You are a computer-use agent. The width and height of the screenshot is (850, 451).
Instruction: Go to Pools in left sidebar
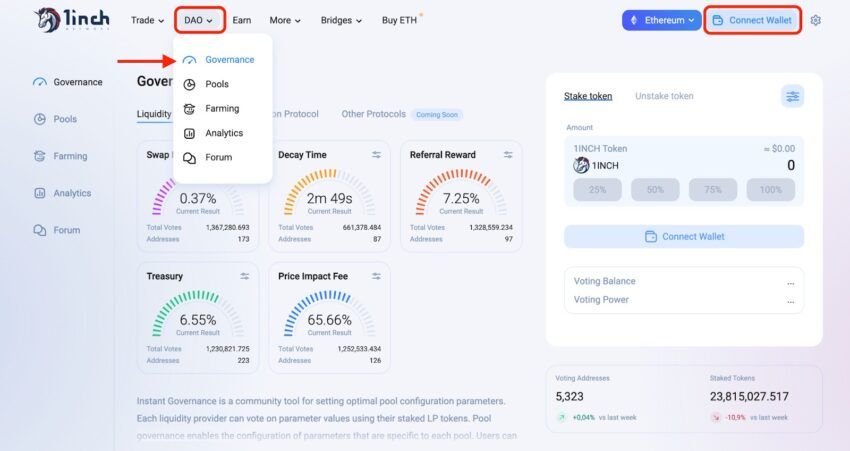(55, 119)
